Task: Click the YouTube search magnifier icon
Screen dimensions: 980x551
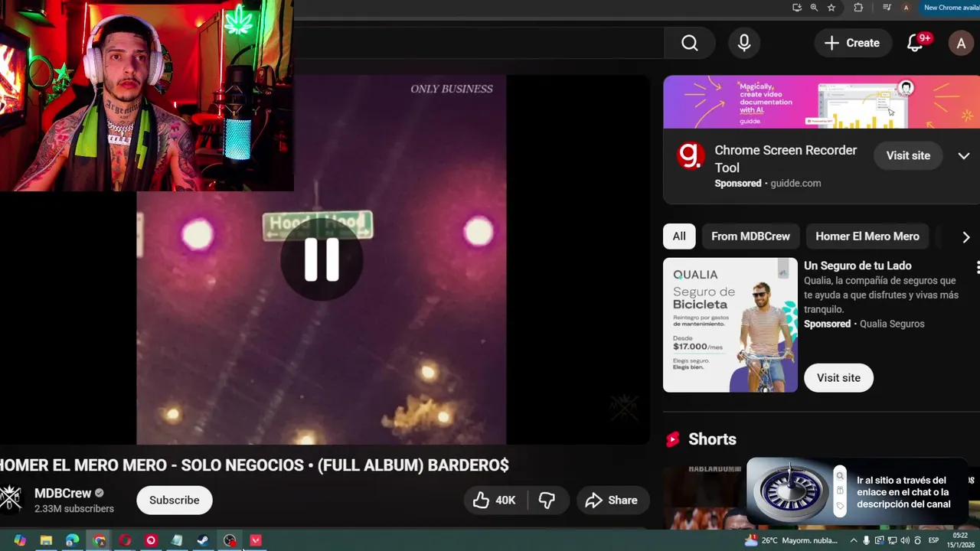Action: [690, 43]
